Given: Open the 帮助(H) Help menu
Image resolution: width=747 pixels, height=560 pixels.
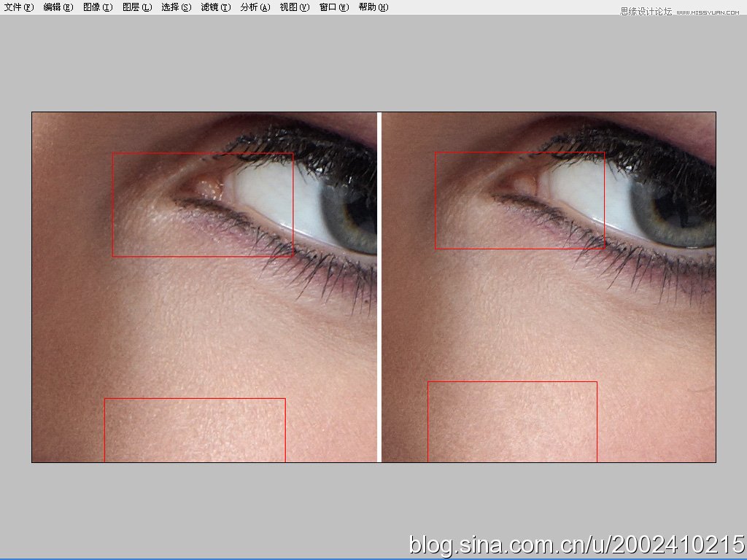Looking at the screenshot, I should (x=373, y=7).
